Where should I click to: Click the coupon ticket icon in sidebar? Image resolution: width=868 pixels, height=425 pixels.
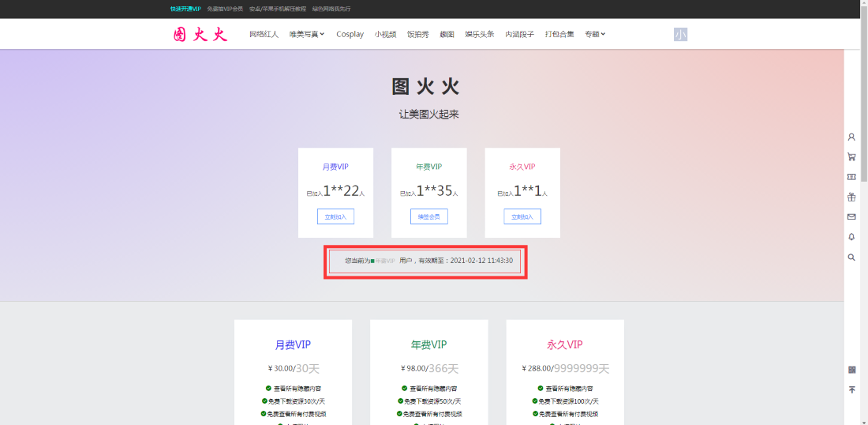[x=851, y=177]
